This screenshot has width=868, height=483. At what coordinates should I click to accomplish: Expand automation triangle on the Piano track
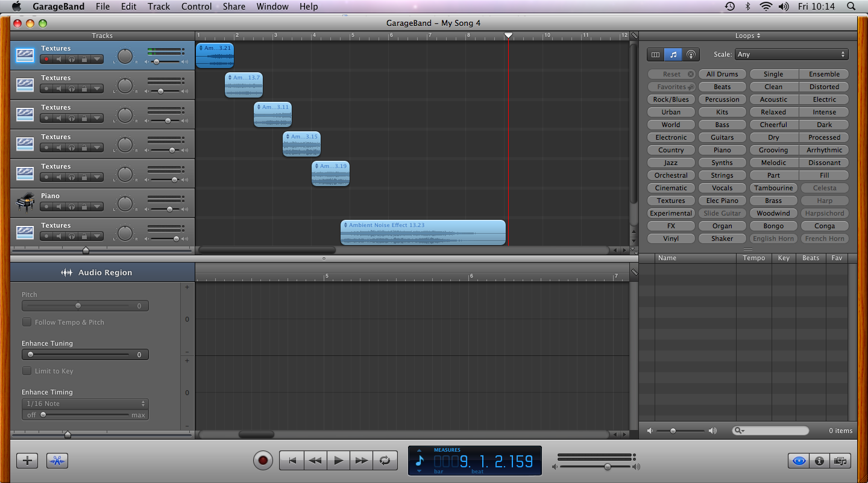tap(96, 207)
